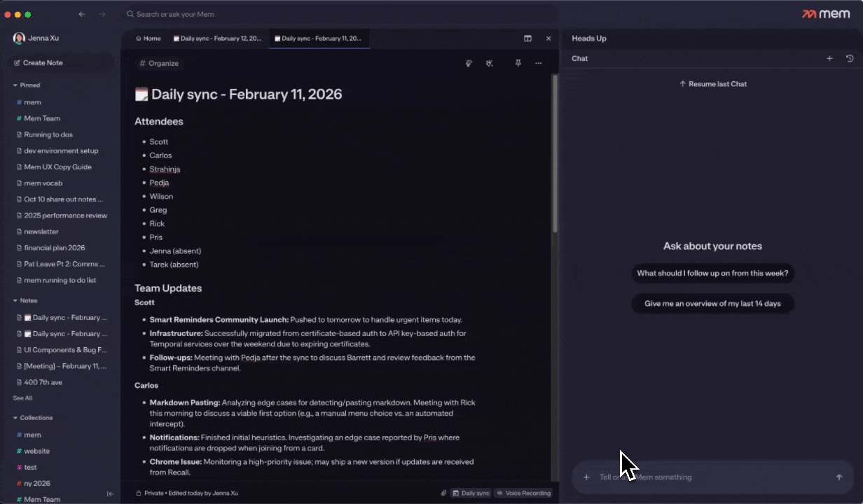Collapse the sidebar with arrow icon
863x504 pixels.
point(110,493)
